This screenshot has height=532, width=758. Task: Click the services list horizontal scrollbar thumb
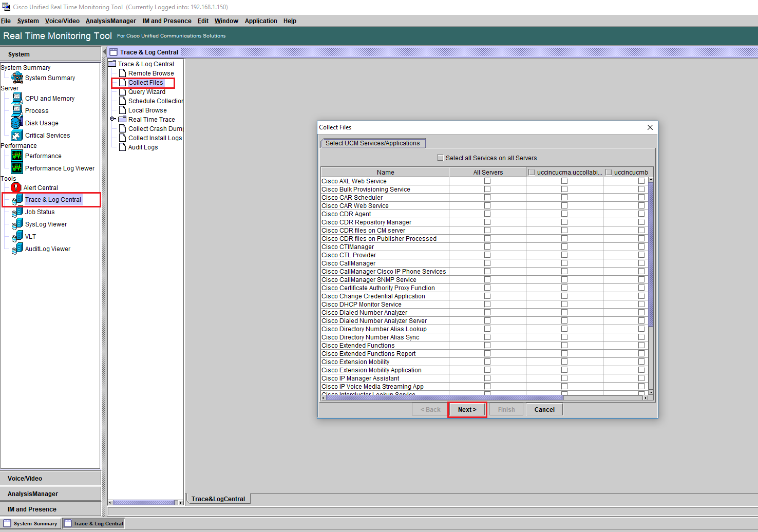445,397
